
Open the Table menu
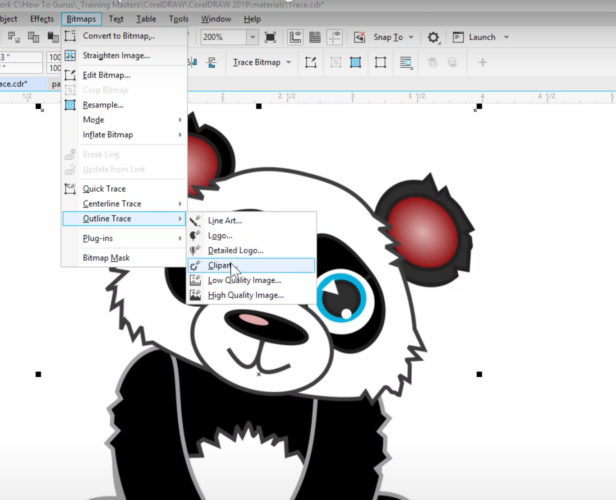click(x=146, y=19)
